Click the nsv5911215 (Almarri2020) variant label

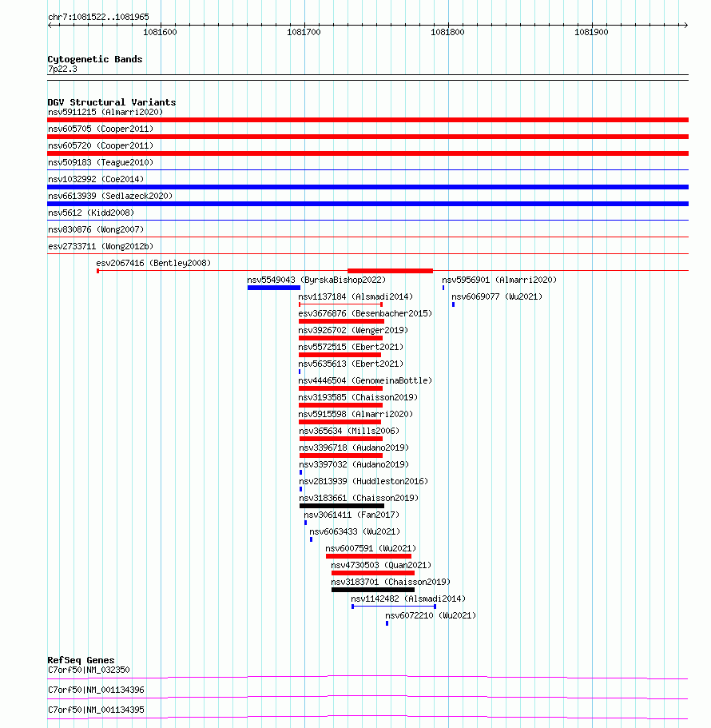pyautogui.click(x=105, y=113)
